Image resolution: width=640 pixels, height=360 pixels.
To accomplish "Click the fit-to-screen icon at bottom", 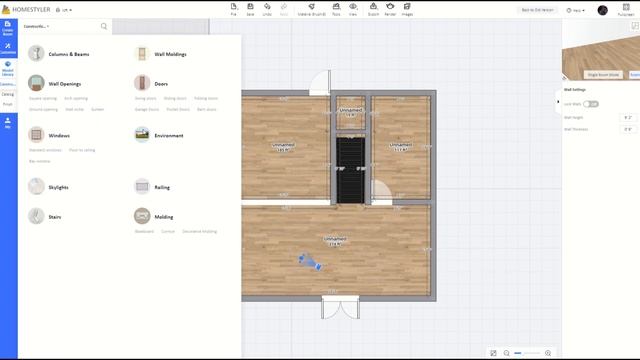I will (493, 353).
